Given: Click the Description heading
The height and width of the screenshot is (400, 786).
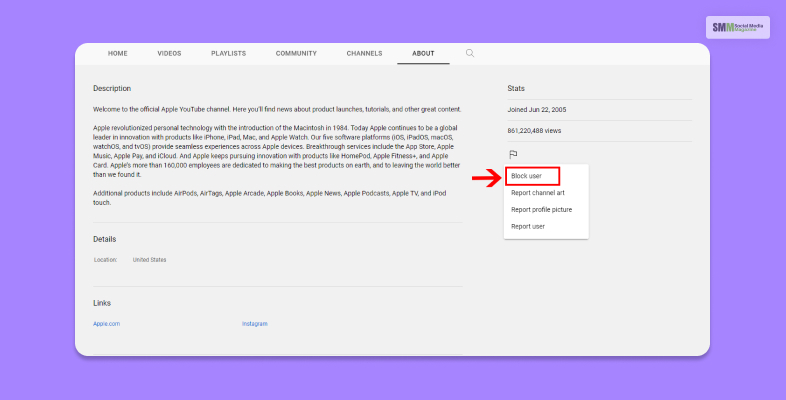Looking at the screenshot, I should point(112,88).
